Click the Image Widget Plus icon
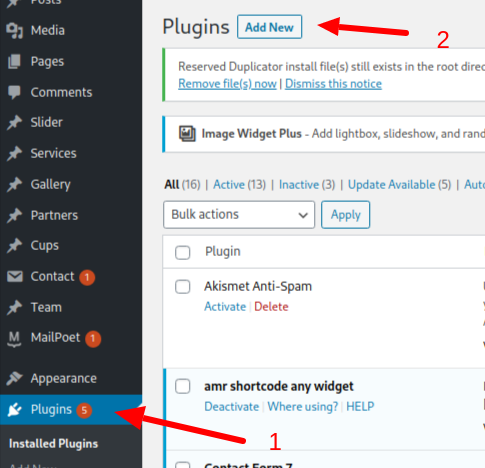The image size is (485, 468). tap(187, 134)
